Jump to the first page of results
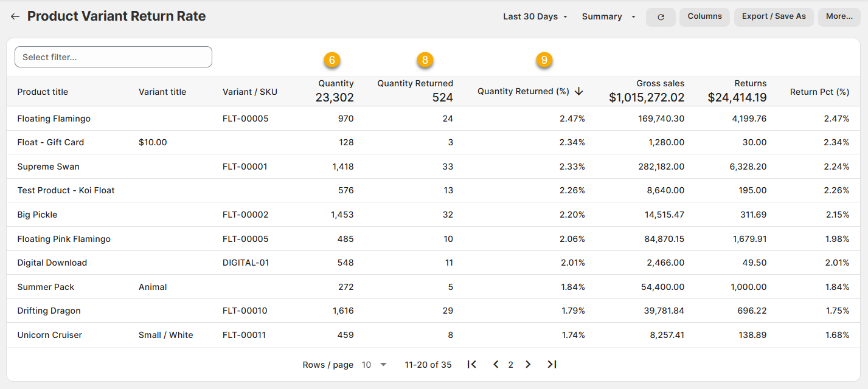Screen dimensions: 868x389 pos(471,365)
